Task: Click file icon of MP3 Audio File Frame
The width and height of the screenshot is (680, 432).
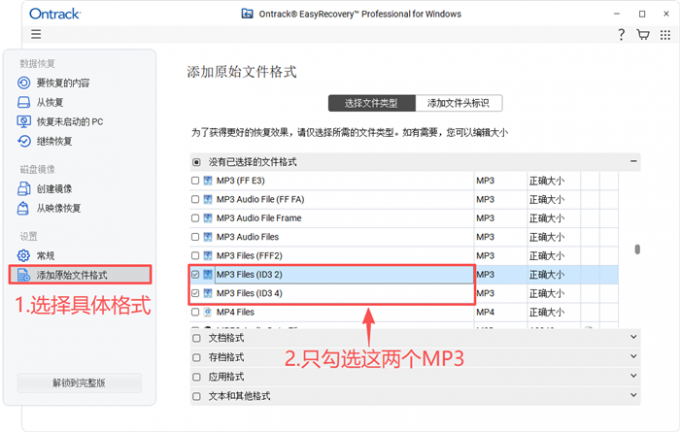Action: [208, 218]
